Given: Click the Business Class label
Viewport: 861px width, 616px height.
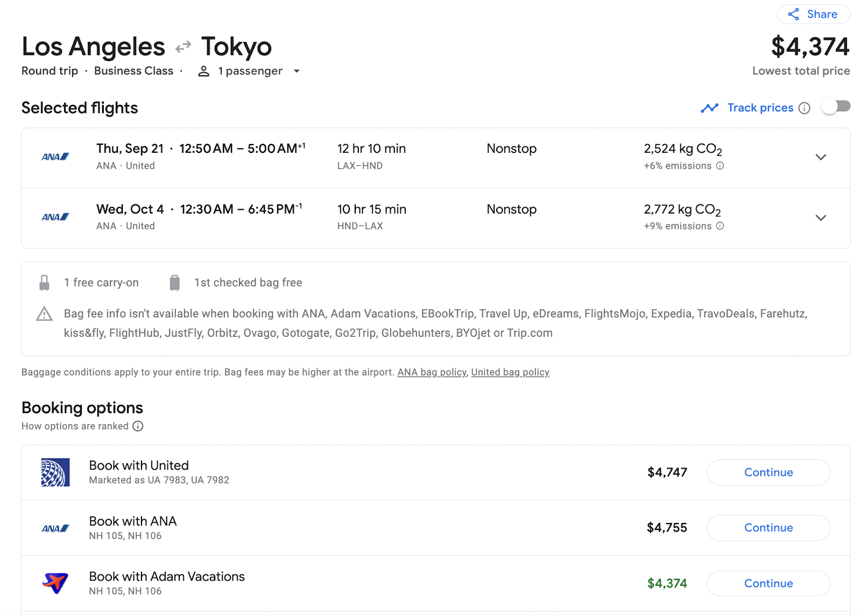Looking at the screenshot, I should tap(133, 71).
